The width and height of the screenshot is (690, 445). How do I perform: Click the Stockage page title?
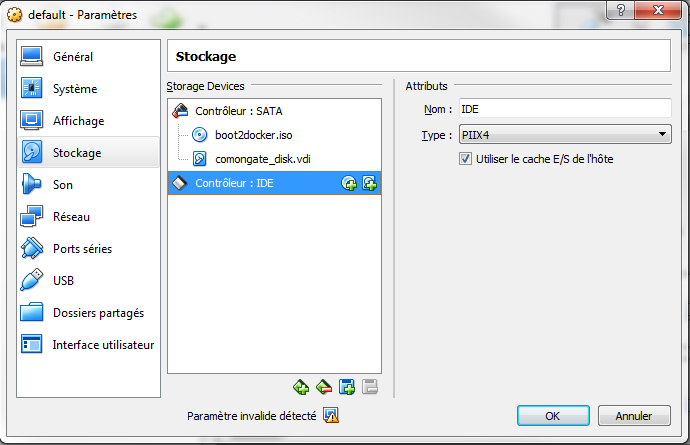206,56
